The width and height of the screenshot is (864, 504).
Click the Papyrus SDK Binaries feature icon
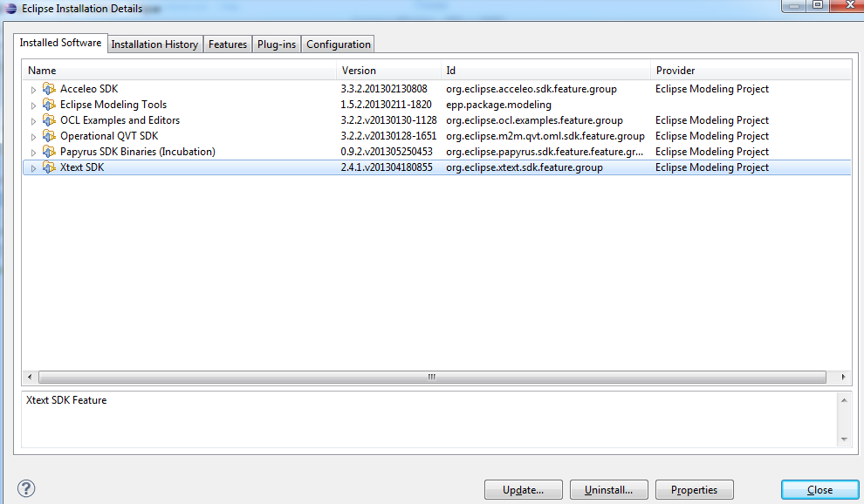(49, 152)
